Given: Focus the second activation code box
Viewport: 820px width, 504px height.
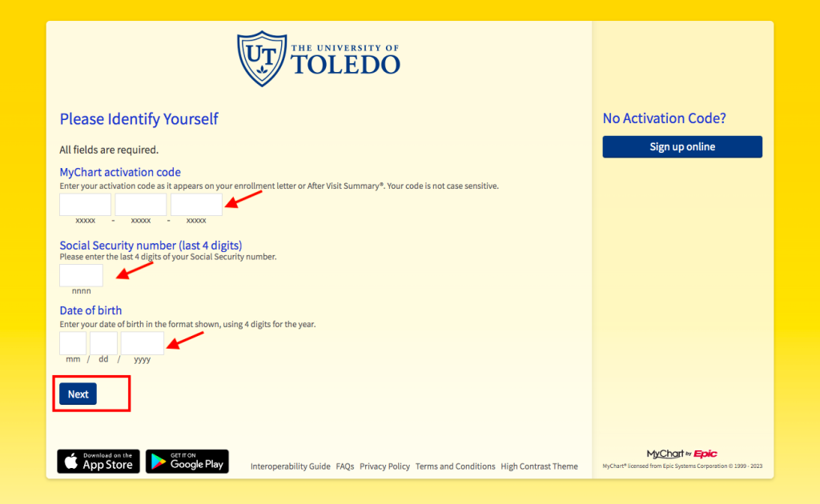Looking at the screenshot, I should tap(141, 204).
